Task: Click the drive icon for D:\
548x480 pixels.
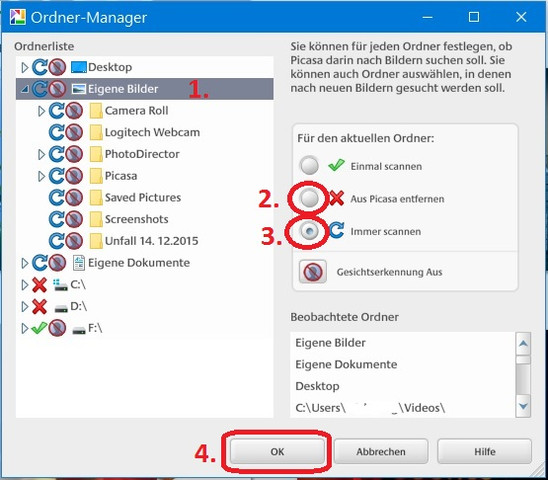Action: (61, 308)
